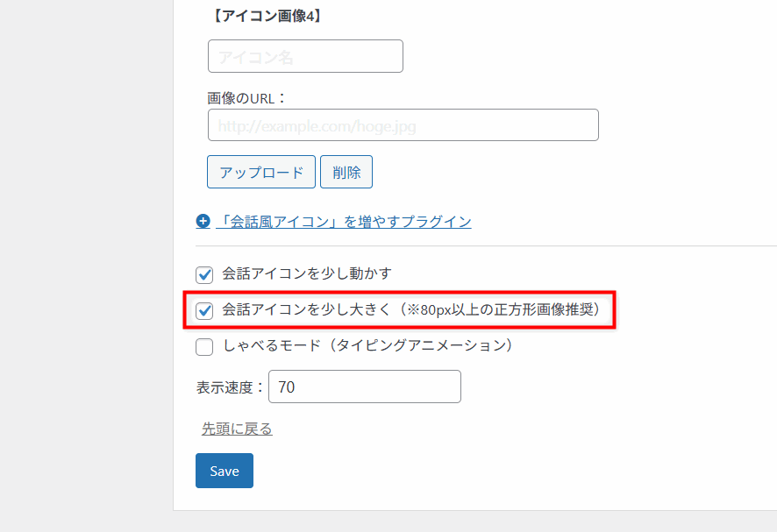This screenshot has width=777, height=532.
Task: Click the blue plus circle icon
Action: click(203, 221)
